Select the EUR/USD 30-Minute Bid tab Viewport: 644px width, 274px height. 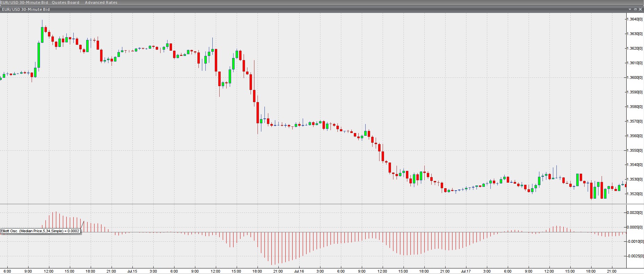[24, 2]
